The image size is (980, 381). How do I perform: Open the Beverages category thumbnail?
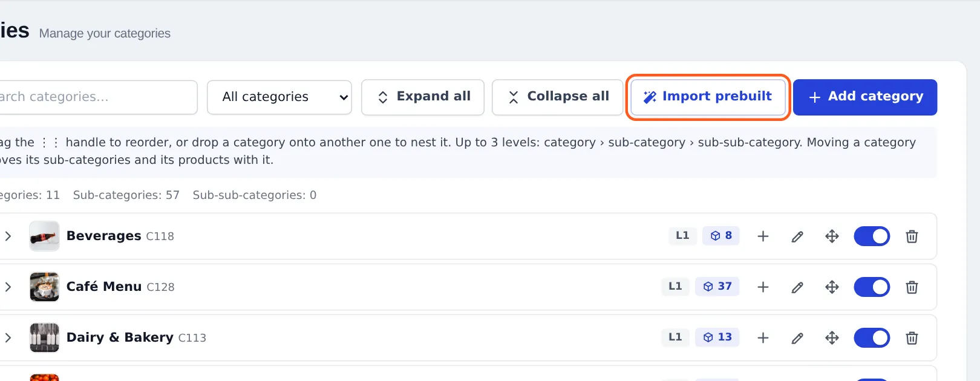pyautogui.click(x=44, y=236)
